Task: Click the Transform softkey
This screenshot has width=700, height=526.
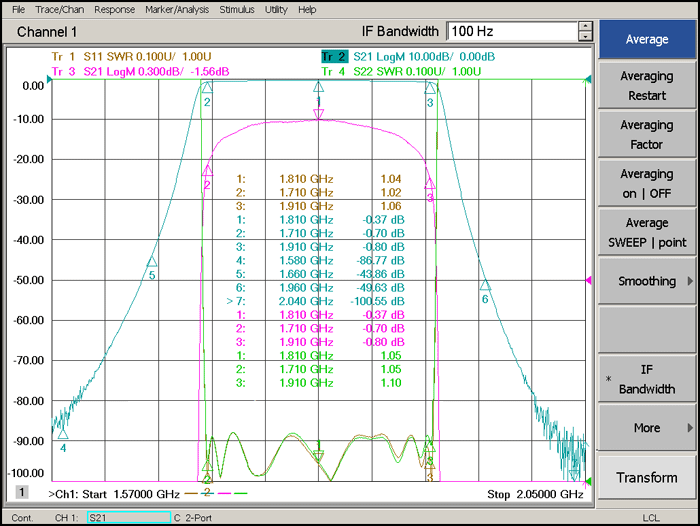Action: [x=647, y=477]
